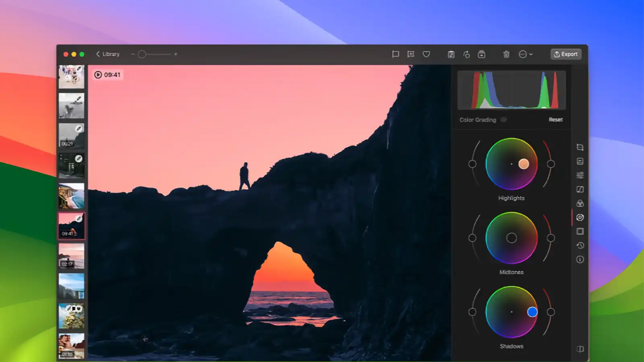Play the 09:41 video
The height and width of the screenshot is (362, 644).
pos(98,74)
